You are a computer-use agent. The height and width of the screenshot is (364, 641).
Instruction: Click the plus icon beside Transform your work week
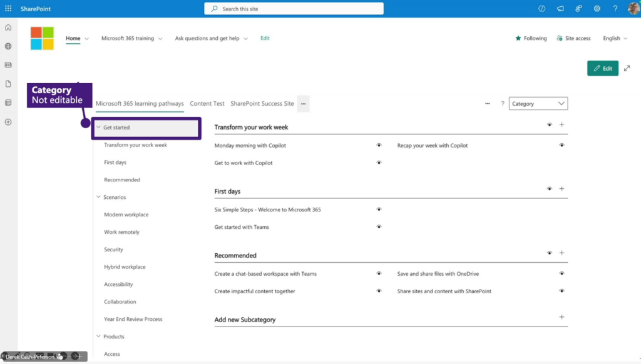point(562,125)
